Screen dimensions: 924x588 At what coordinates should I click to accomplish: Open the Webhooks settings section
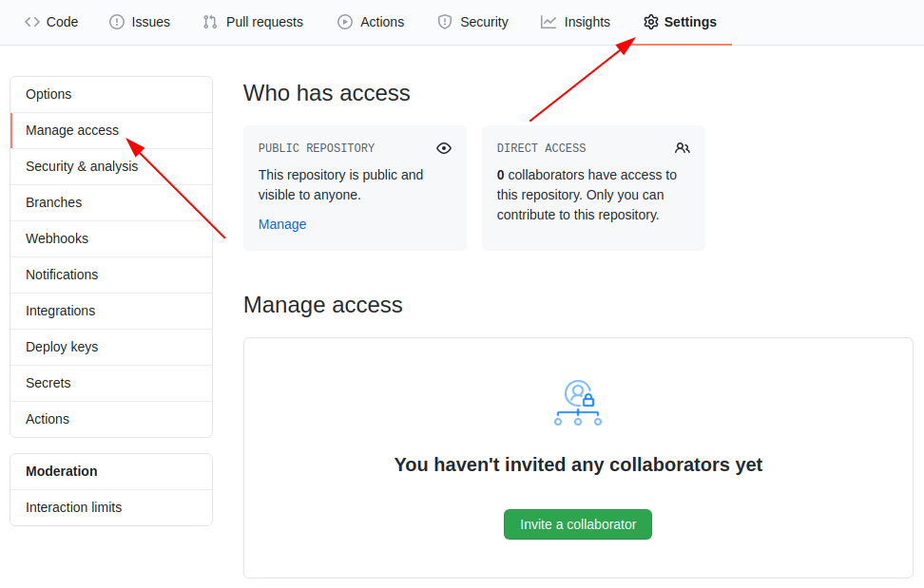click(x=57, y=238)
